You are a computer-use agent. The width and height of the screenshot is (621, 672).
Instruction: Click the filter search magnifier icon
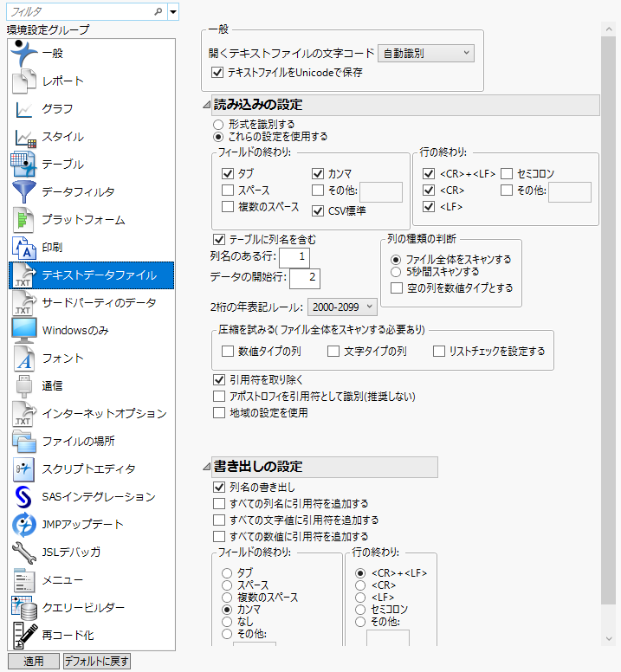pyautogui.click(x=158, y=11)
